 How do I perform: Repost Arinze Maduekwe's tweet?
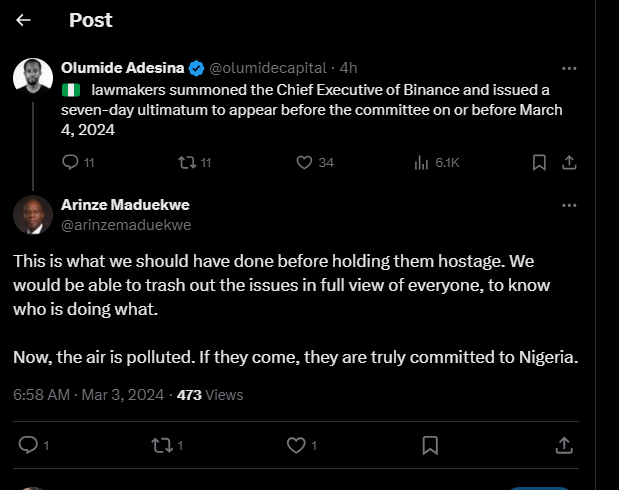click(x=162, y=444)
